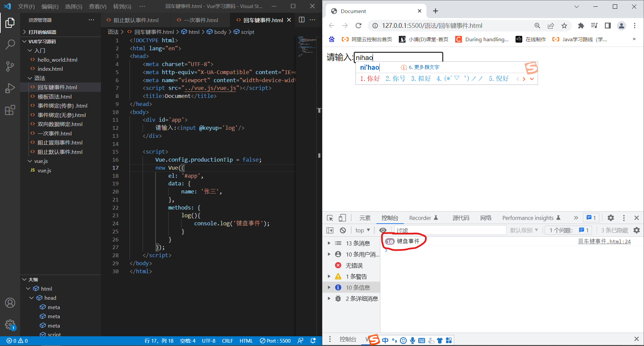This screenshot has width=644, height=346.
Task: Open the 阿里云控制台首页 bookmark
Action: click(x=367, y=40)
